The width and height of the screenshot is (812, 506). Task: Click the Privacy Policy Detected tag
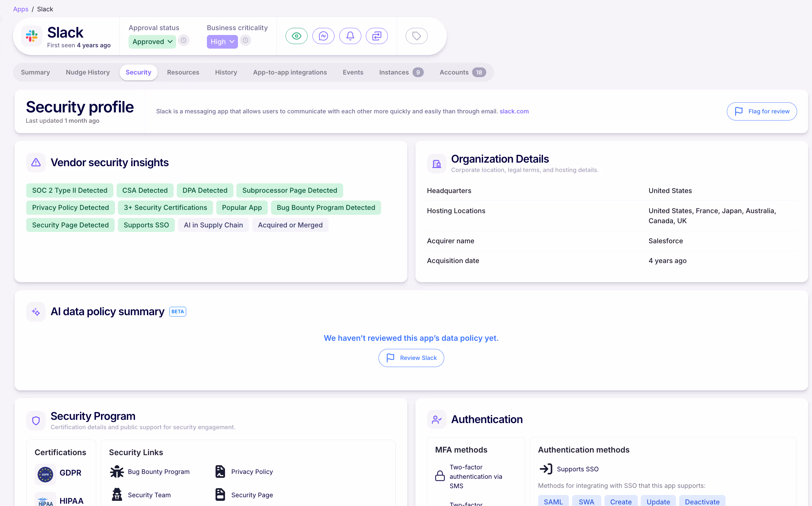pyautogui.click(x=70, y=208)
